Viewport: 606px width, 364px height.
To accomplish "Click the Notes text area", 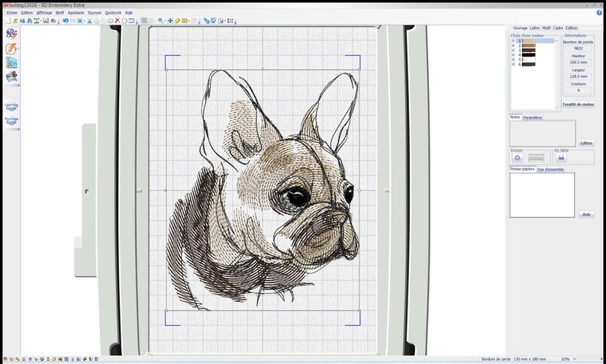I will coord(543,134).
